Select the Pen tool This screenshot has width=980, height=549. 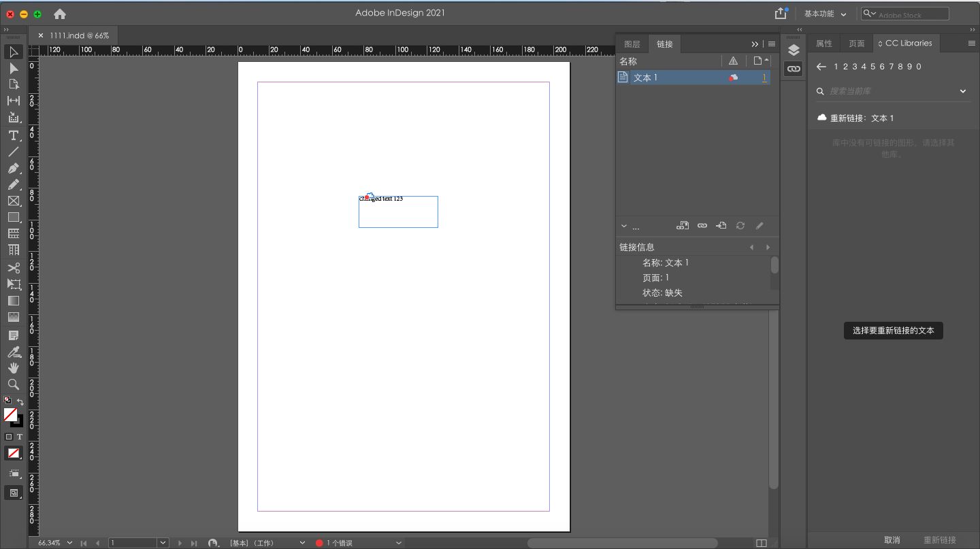[13, 169]
